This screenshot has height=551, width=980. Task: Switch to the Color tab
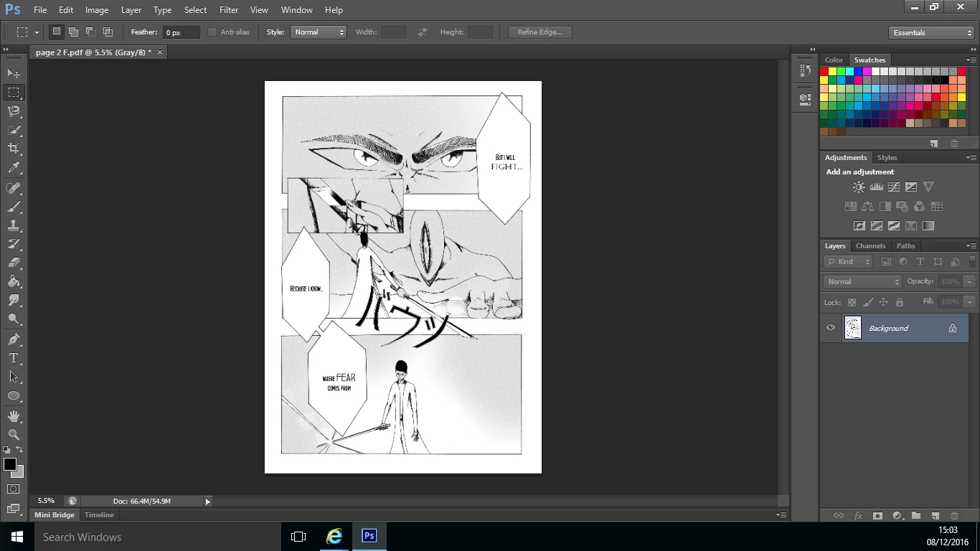pyautogui.click(x=834, y=60)
